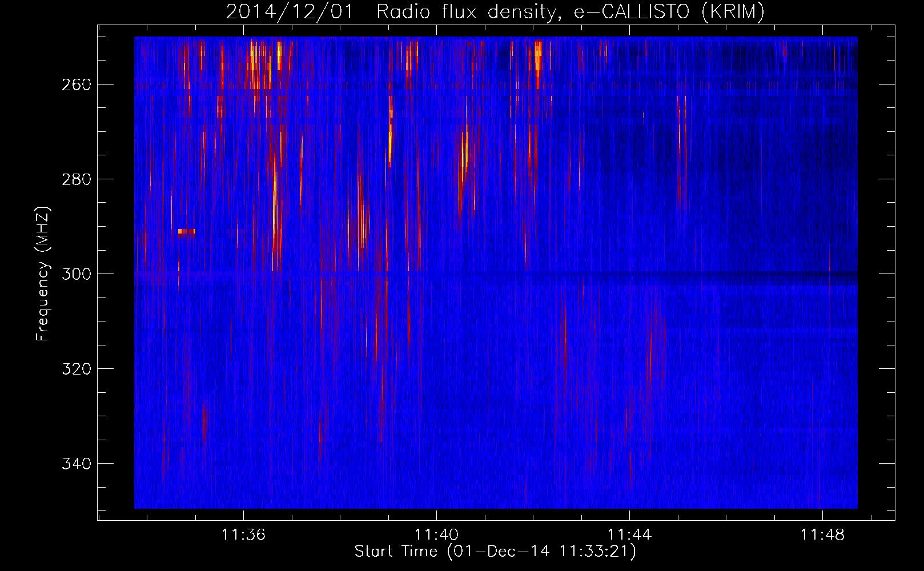The image size is (924, 571).
Task: Click the '320' frequency tick label
Action: point(76,369)
